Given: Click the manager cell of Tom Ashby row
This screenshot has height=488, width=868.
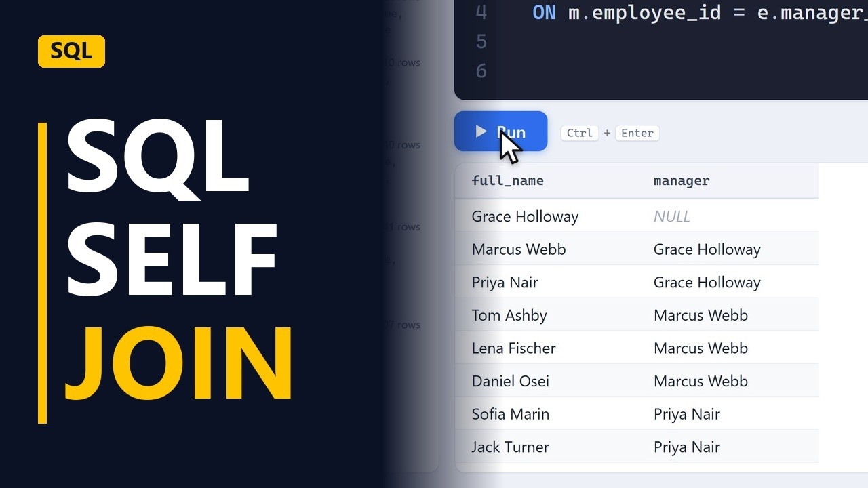Looking at the screenshot, I should click(x=701, y=315).
